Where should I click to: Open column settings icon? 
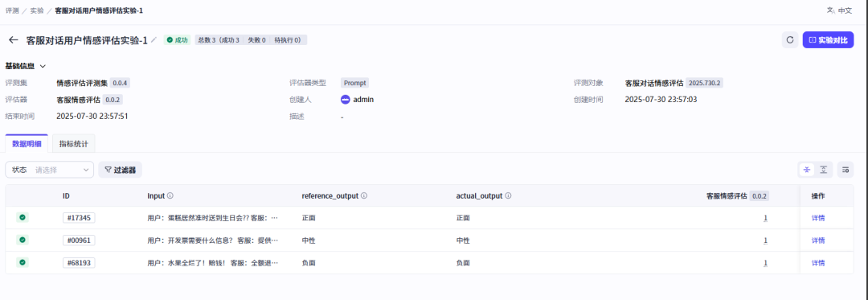click(x=845, y=170)
